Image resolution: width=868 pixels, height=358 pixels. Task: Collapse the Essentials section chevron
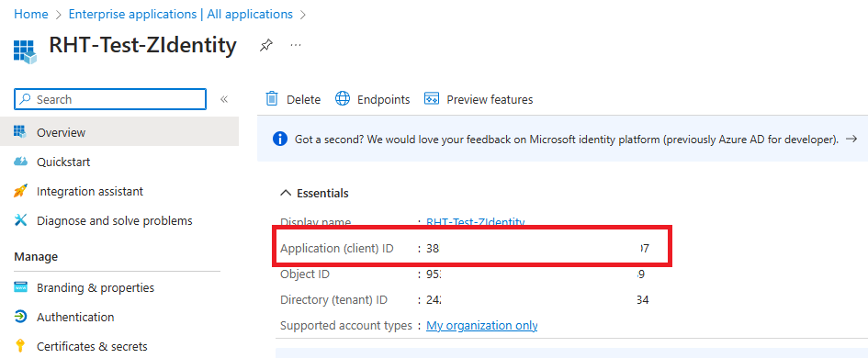click(x=286, y=193)
